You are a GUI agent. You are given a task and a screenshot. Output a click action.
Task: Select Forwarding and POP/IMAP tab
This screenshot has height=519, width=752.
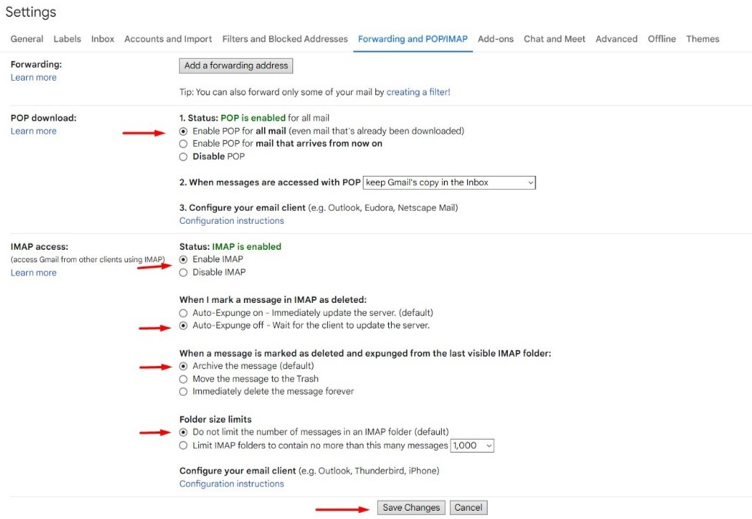[x=413, y=39]
